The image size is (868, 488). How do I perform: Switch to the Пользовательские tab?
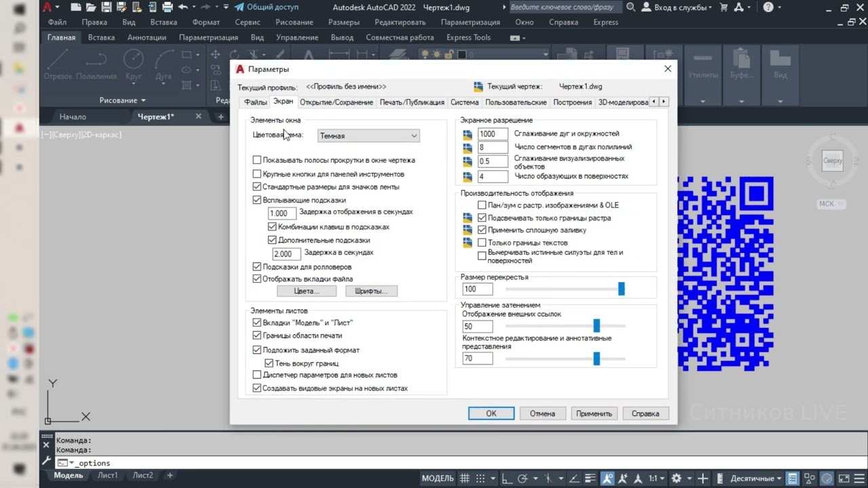(x=516, y=102)
